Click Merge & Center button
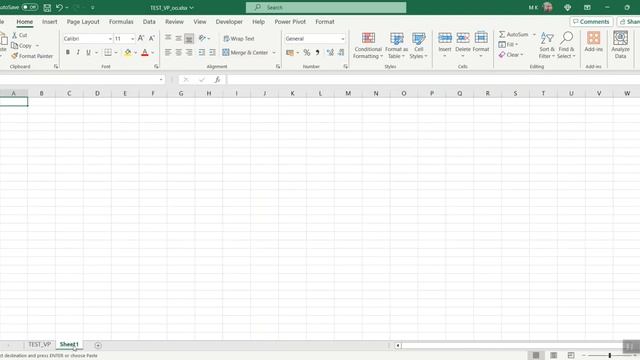 [245, 52]
